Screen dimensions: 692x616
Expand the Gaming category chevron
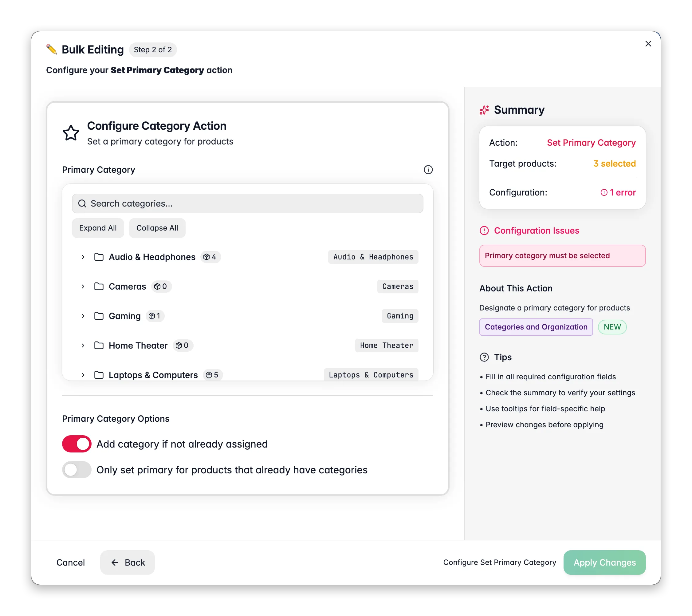[83, 316]
